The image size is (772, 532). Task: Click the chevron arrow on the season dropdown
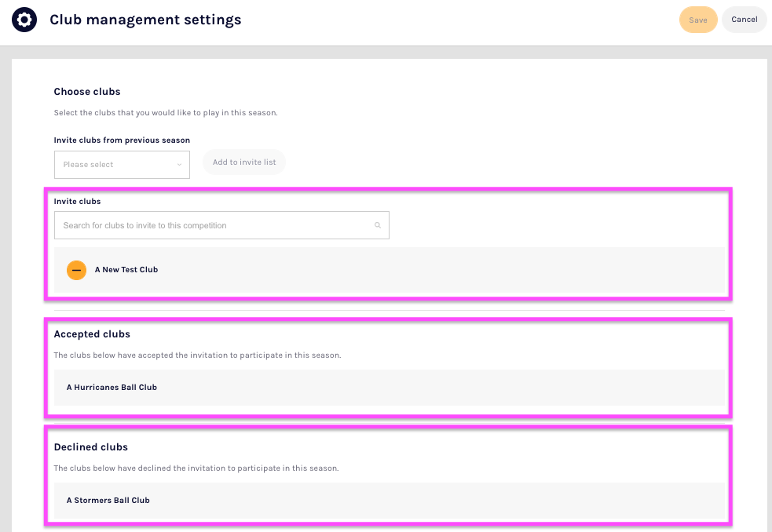179,165
